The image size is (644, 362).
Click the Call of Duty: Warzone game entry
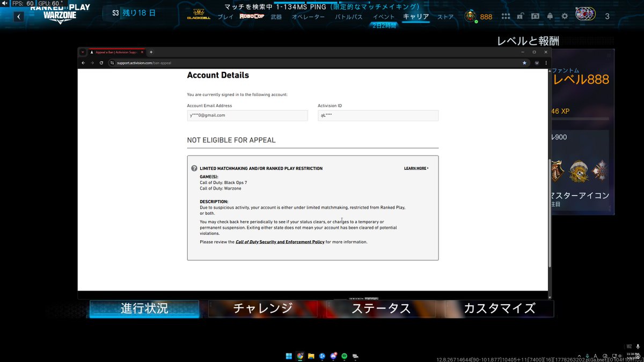(221, 189)
